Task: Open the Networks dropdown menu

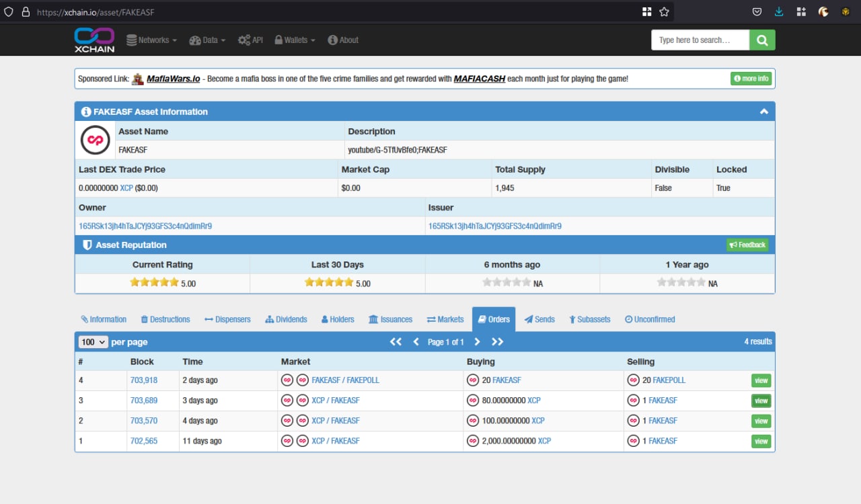Action: tap(151, 40)
